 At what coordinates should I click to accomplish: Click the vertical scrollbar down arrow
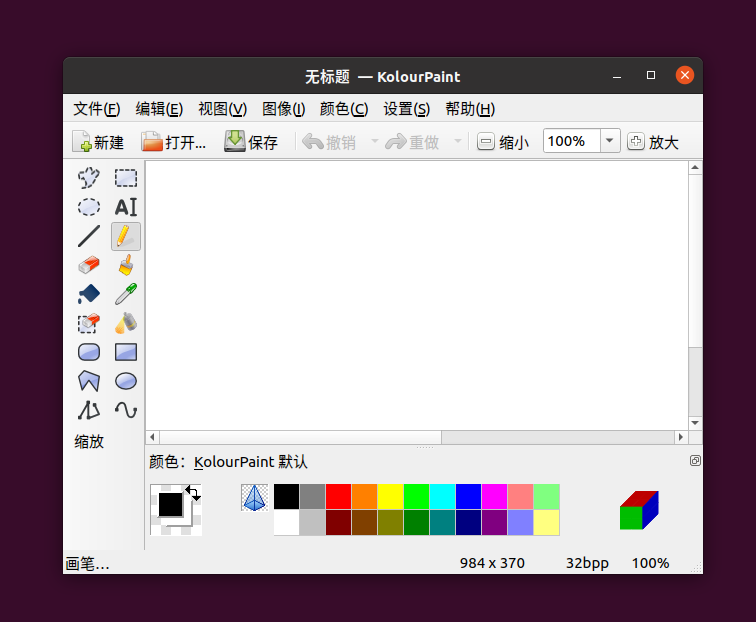(x=695, y=423)
